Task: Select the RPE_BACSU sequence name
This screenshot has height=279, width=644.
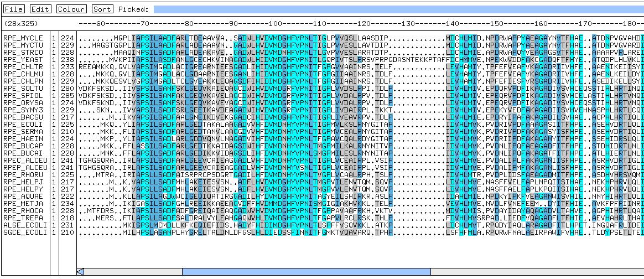Action: (x=19, y=117)
